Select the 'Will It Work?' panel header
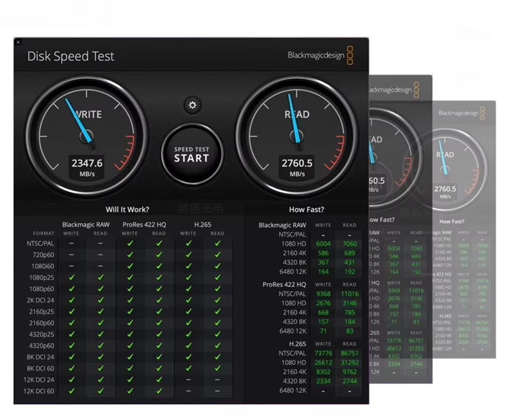The width and height of the screenshot is (511, 420). (x=127, y=209)
